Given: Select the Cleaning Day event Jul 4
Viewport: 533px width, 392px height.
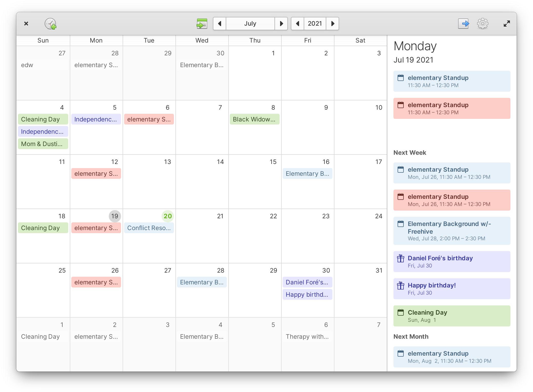Looking at the screenshot, I should (41, 119).
